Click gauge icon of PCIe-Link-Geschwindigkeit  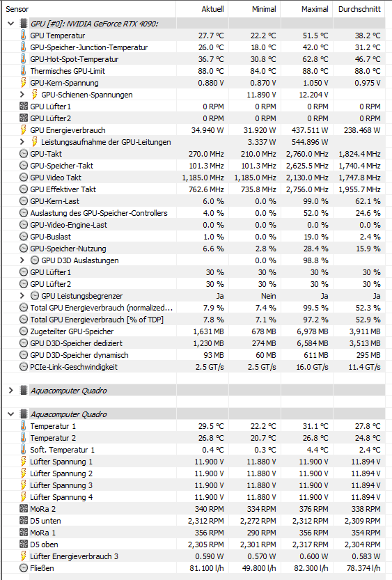[23, 367]
